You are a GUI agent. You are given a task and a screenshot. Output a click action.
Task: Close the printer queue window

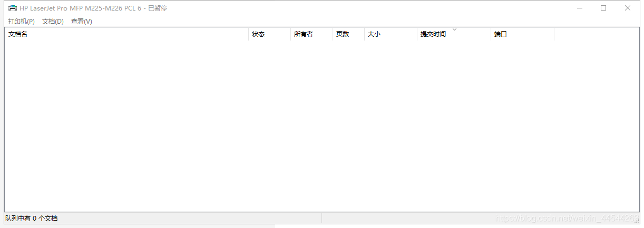tap(628, 8)
